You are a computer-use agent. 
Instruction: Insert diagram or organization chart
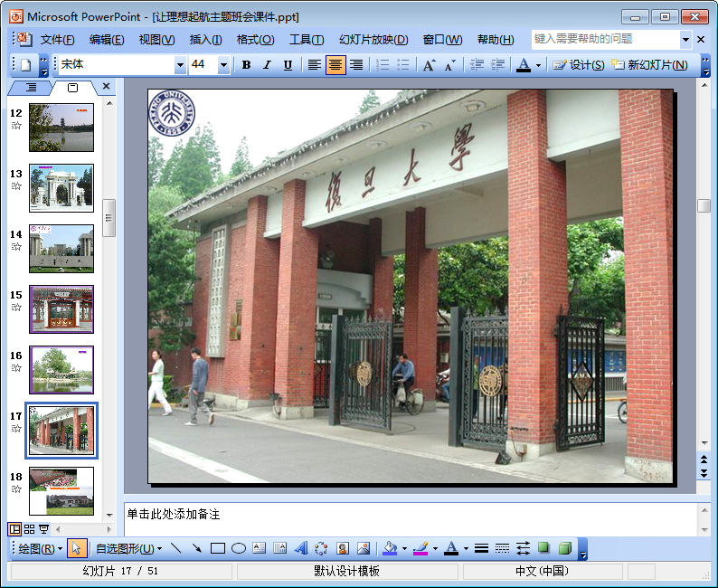[x=321, y=548]
